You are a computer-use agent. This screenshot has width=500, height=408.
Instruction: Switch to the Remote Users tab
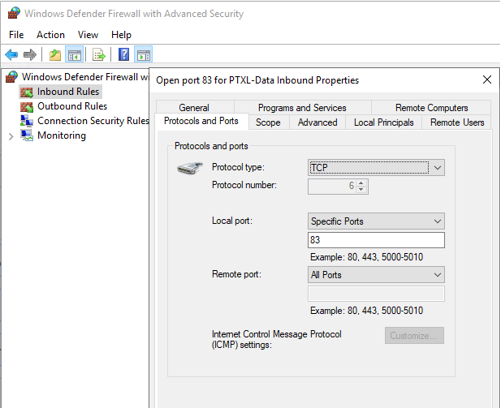(457, 122)
